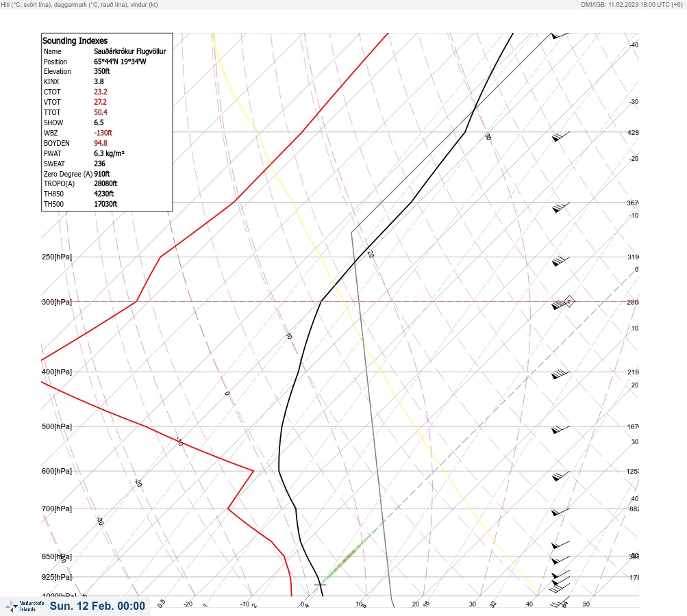Click the wind barb at 500 hPa level

560,429
